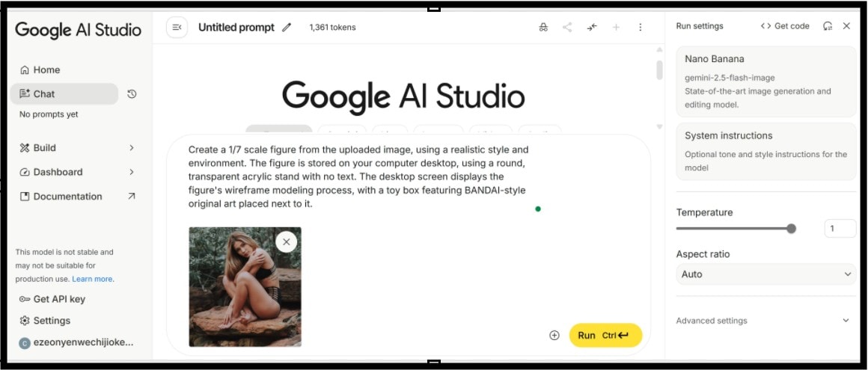
Task: Open Documentation external link
Action: point(77,197)
